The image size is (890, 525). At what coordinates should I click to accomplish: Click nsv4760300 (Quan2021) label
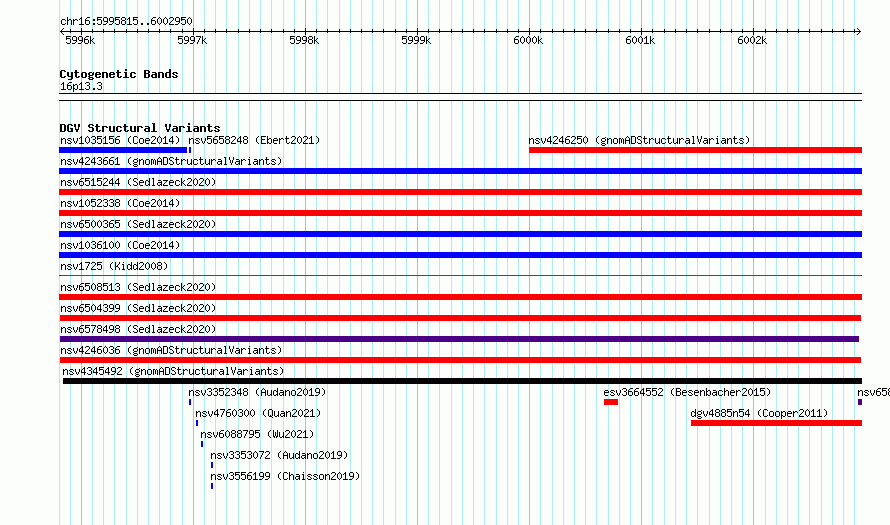click(x=258, y=413)
